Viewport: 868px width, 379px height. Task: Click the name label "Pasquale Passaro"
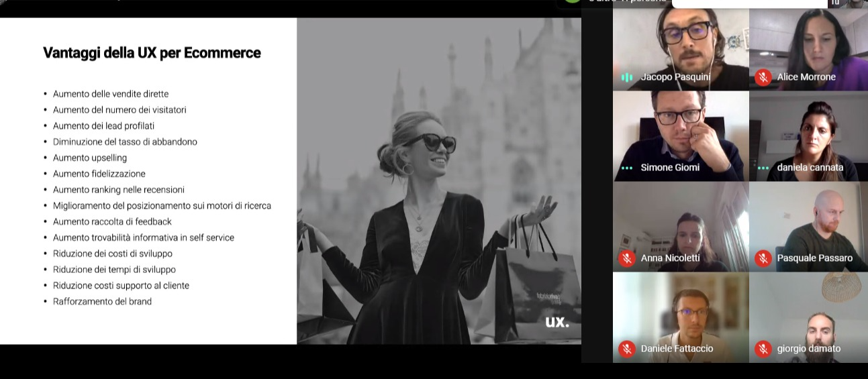815,258
